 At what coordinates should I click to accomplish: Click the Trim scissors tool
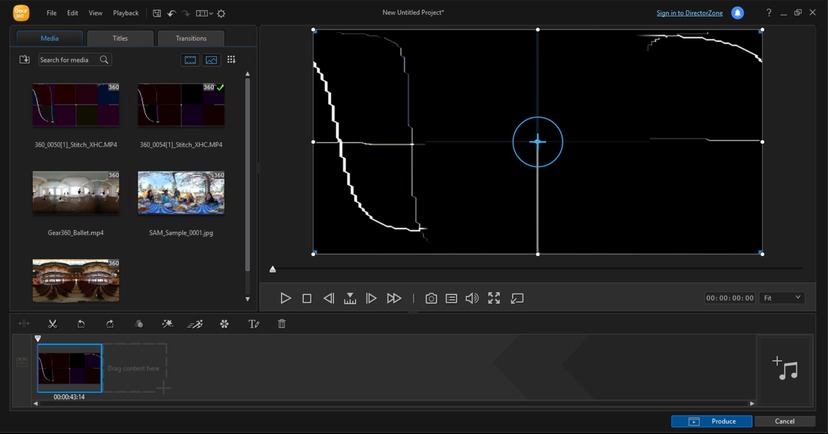[x=52, y=324]
